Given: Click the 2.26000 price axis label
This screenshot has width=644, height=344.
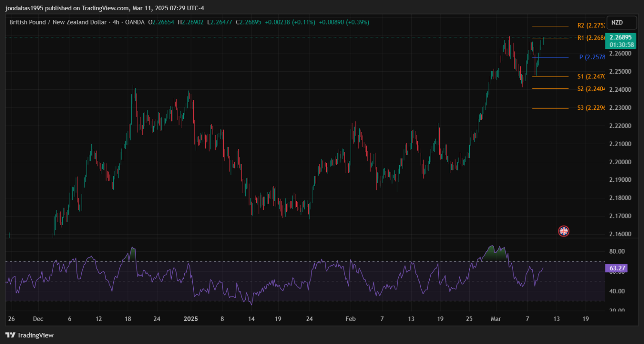Looking at the screenshot, I should click(620, 54).
